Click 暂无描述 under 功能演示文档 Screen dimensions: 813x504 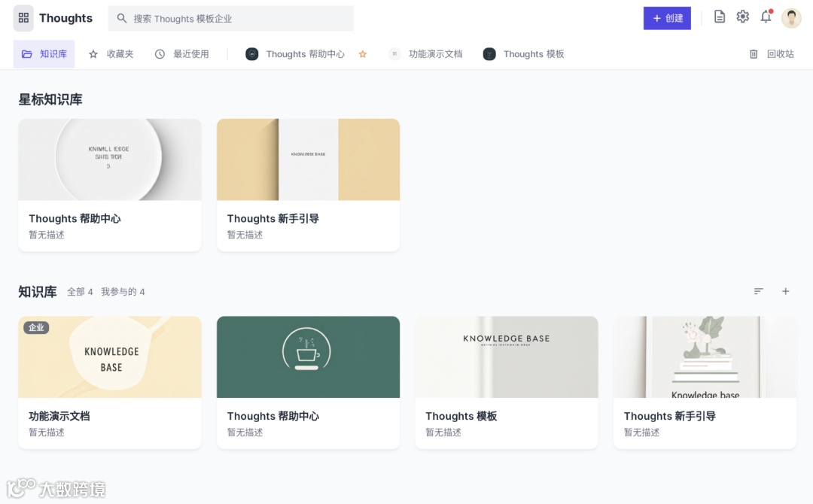(x=47, y=433)
